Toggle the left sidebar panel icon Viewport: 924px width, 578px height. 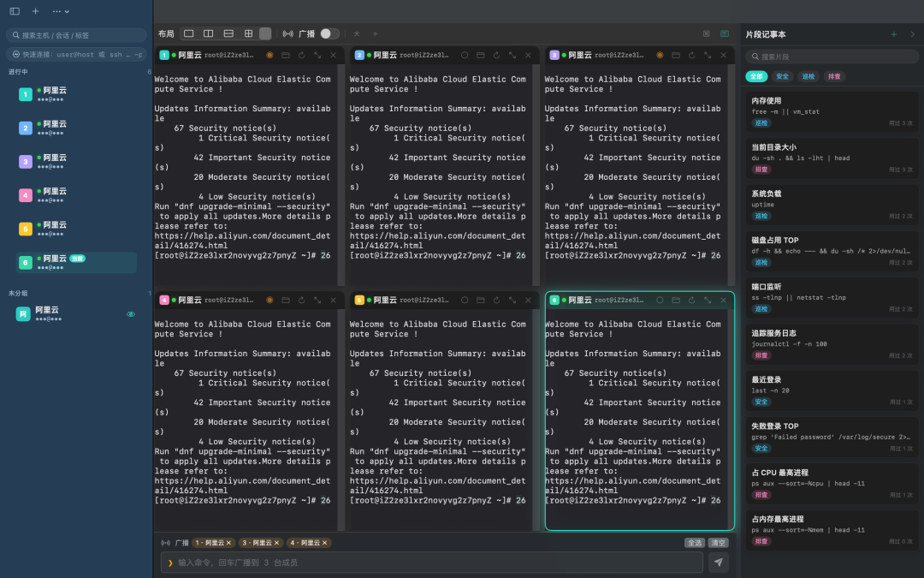coord(15,11)
